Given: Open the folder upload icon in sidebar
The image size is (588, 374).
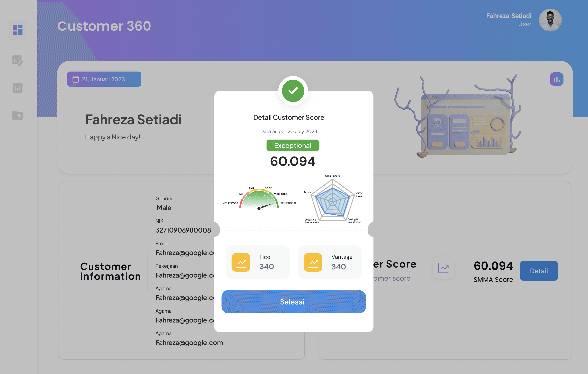Looking at the screenshot, I should [18, 115].
